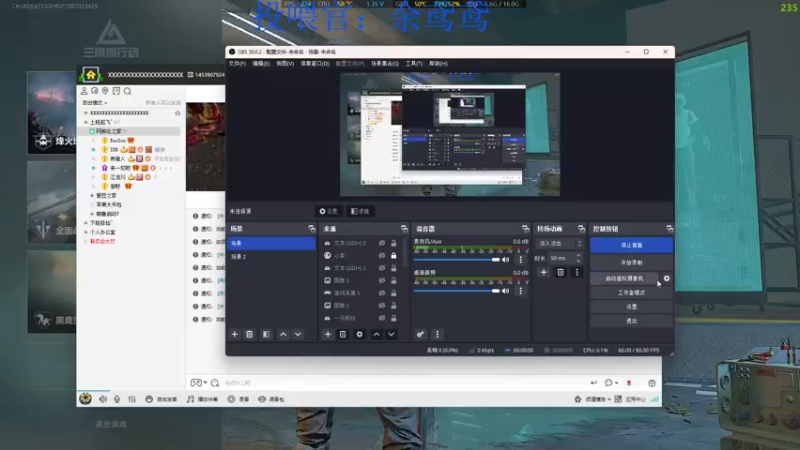This screenshot has width=800, height=450.
Task: Open gamepad dropdown beside chat input
Action: point(198,383)
